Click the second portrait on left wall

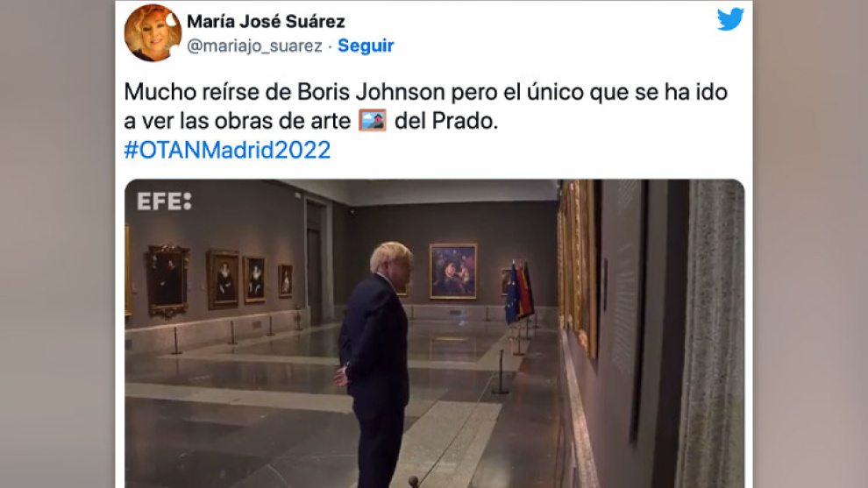point(224,279)
